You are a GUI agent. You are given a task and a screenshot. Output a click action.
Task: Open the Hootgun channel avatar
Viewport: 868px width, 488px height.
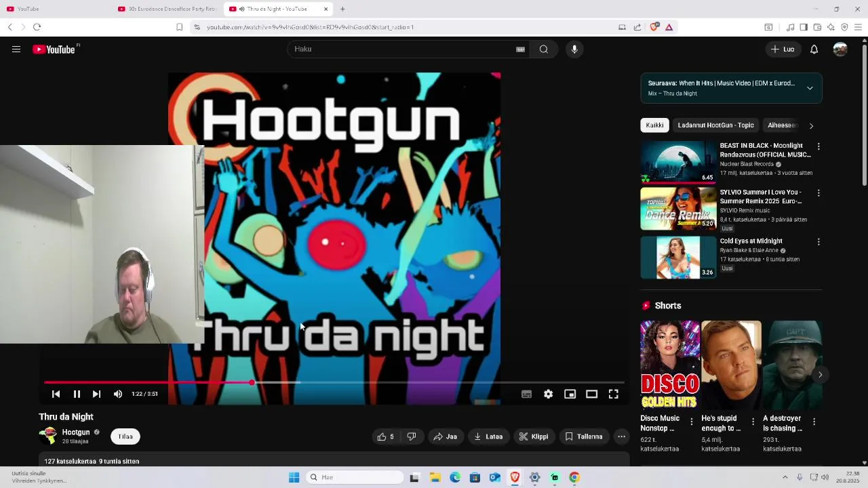47,436
